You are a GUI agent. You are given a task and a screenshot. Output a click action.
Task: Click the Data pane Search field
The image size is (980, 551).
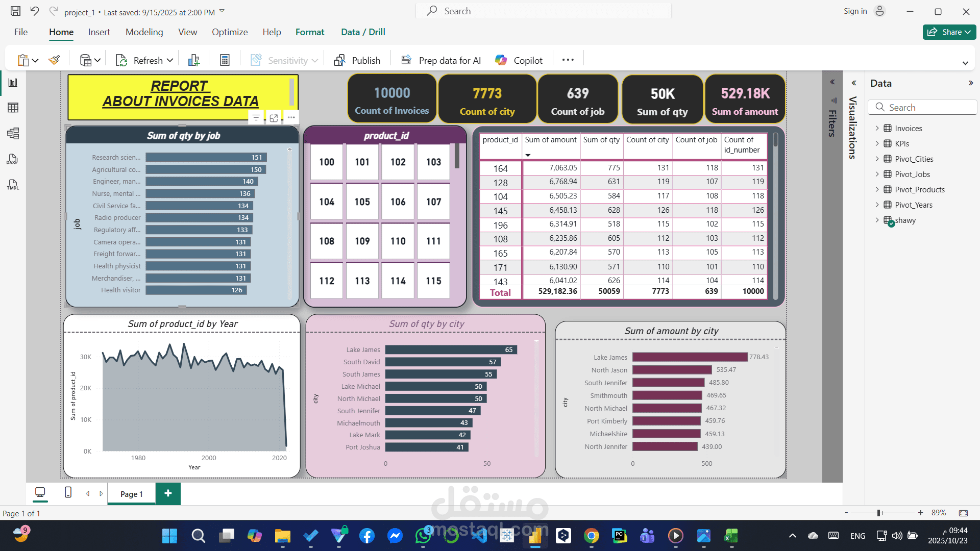tap(923, 107)
